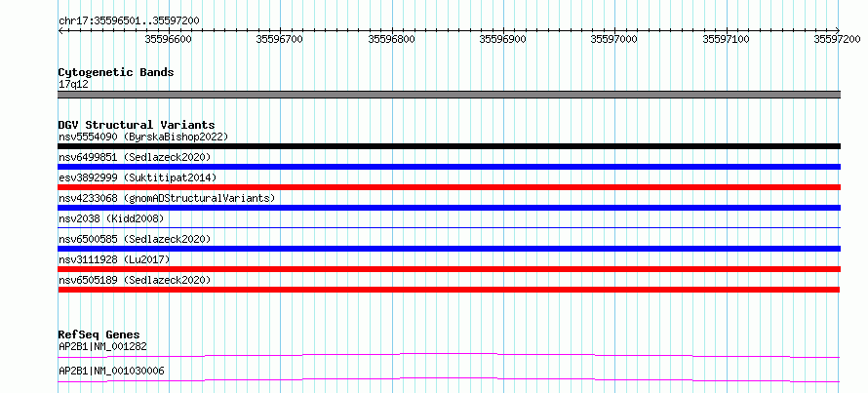The width and height of the screenshot is (868, 393).
Task: Click the right arrowhead of the ruler
Action: 838,30
